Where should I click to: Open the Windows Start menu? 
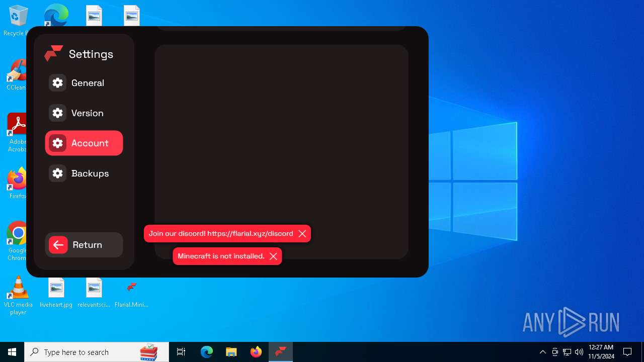[x=12, y=352]
